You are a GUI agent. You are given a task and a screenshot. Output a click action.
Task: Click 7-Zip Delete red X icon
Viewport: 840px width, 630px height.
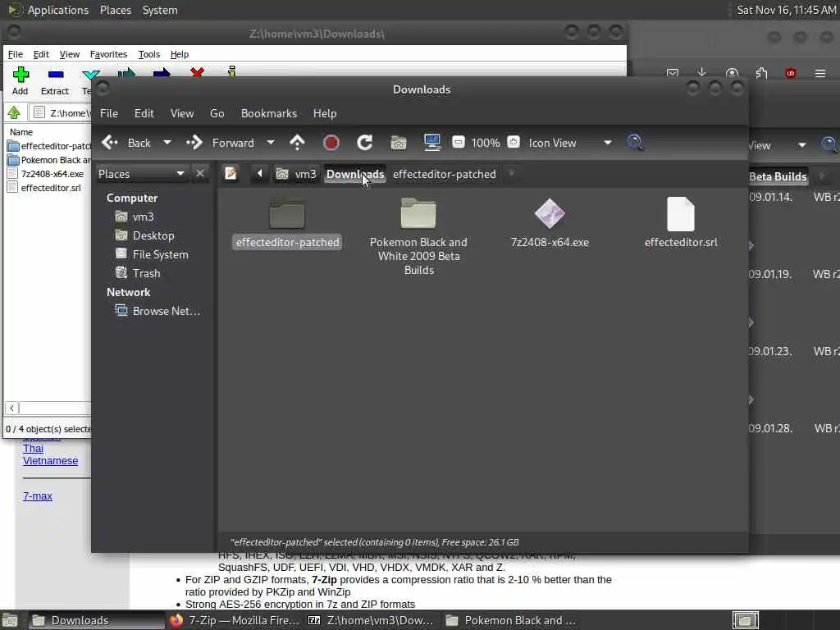tap(197, 72)
